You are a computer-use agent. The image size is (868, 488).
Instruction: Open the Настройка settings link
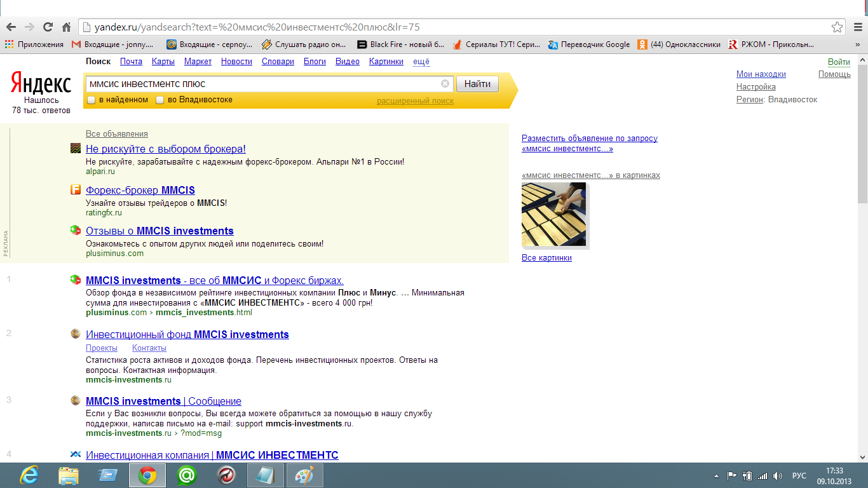(756, 87)
